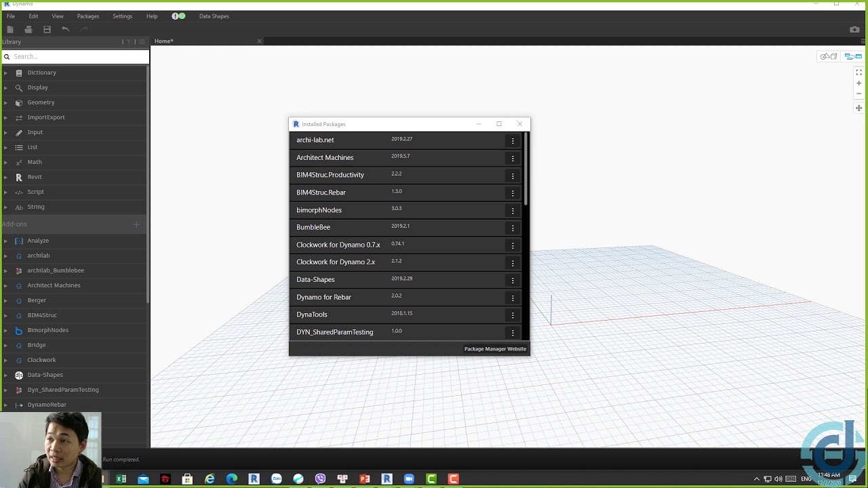Open the Packages menu
Viewport: 868px width, 488px height.
tap(88, 16)
